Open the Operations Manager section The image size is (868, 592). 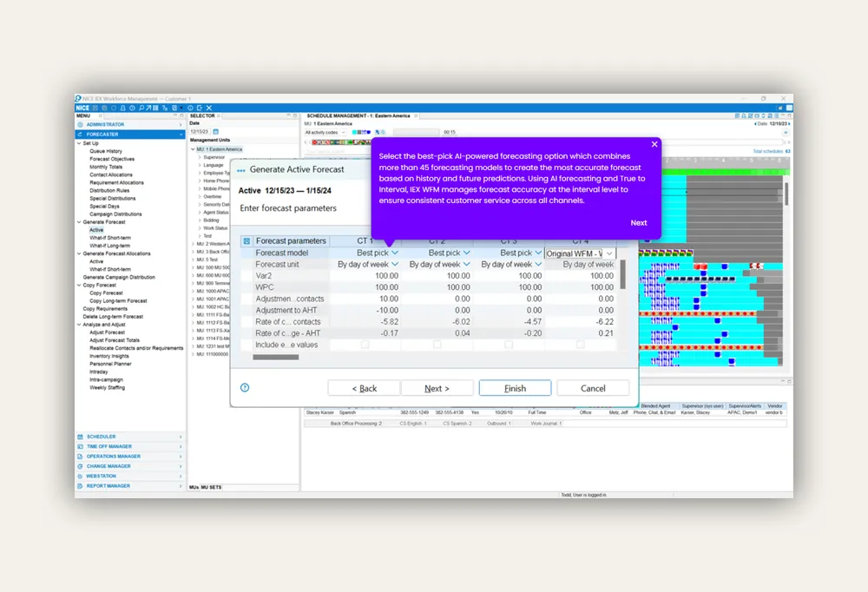pos(130,457)
